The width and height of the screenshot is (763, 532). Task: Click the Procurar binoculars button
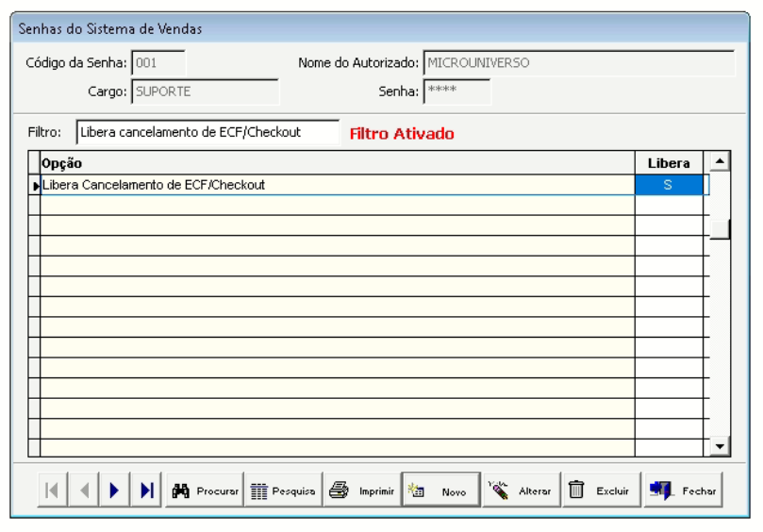pyautogui.click(x=205, y=490)
